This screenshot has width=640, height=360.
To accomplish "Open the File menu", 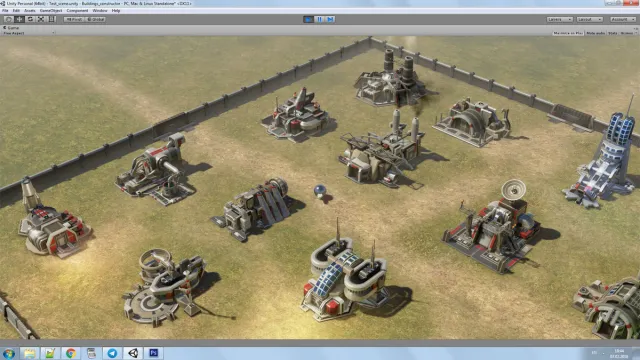I will (x=5, y=11).
